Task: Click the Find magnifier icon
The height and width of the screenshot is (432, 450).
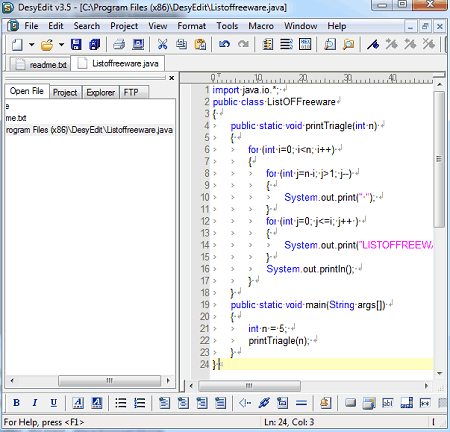Action: pyautogui.click(x=330, y=44)
